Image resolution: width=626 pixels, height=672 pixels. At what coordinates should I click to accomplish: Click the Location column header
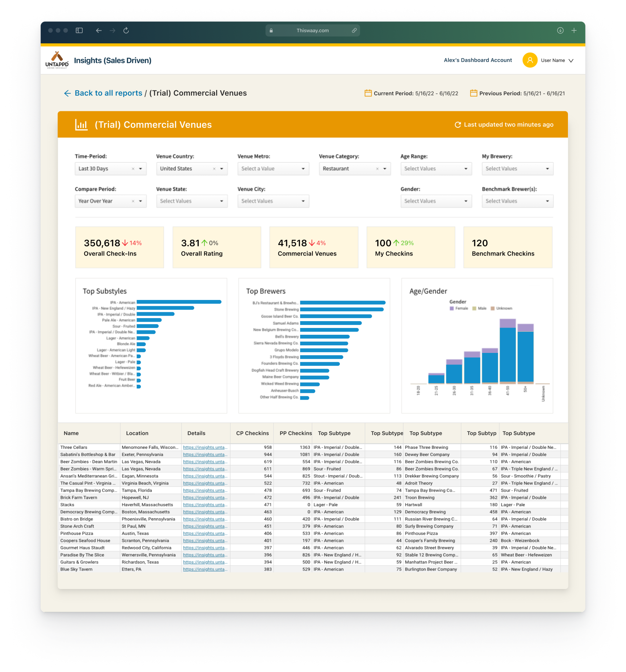click(137, 433)
